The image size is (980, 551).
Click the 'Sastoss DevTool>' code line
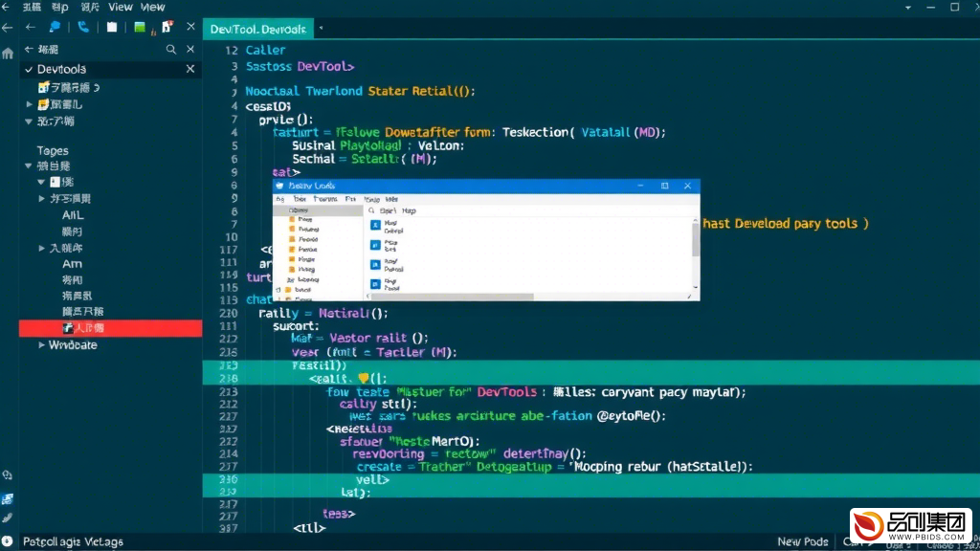[x=300, y=66]
